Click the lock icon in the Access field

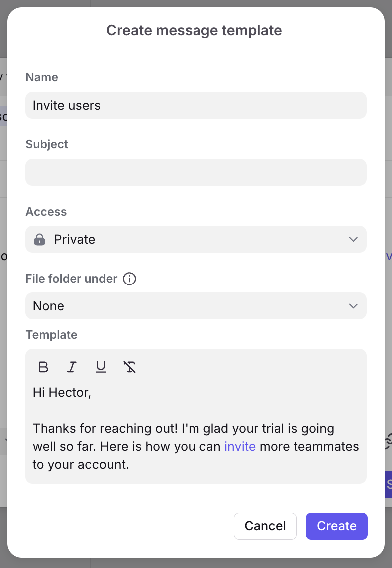(x=39, y=239)
